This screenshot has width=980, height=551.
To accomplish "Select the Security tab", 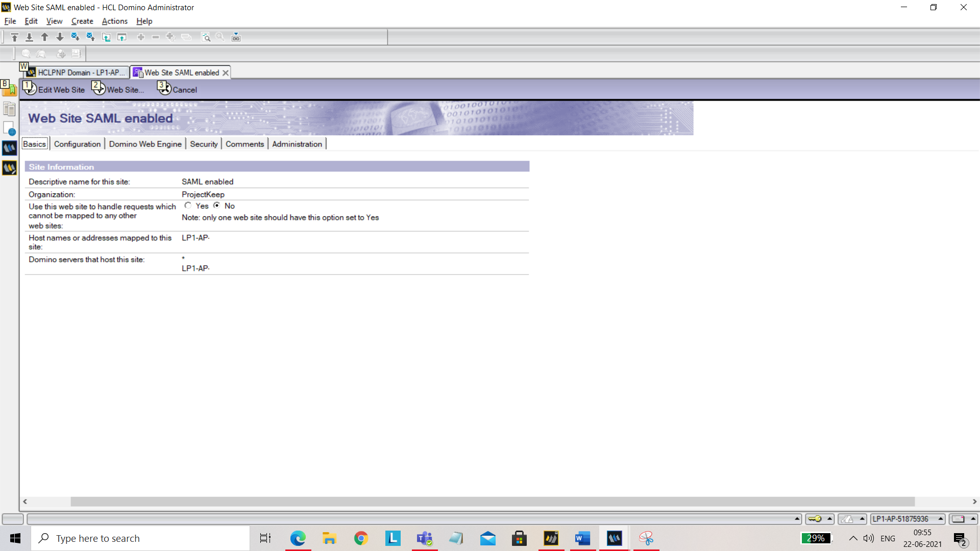I will tap(203, 143).
